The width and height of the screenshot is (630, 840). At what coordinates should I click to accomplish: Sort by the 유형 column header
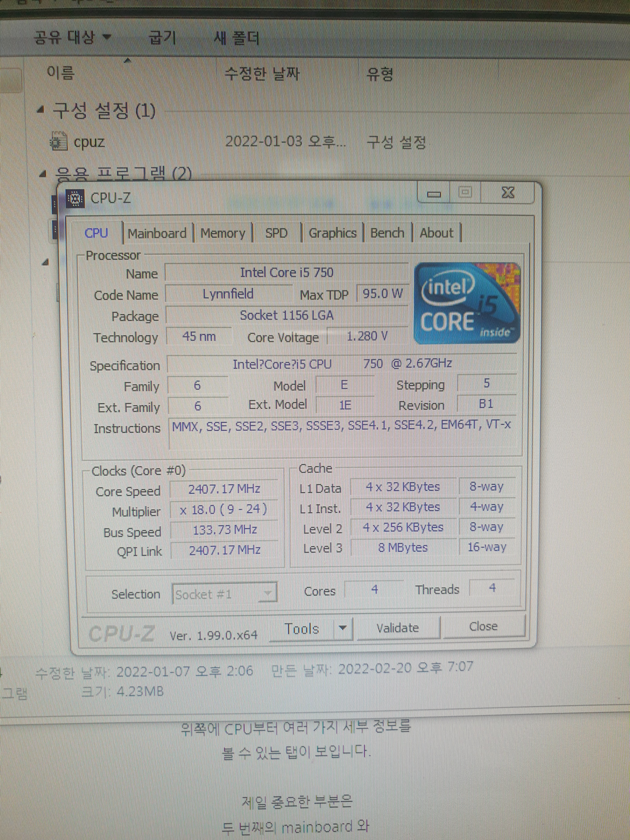[x=380, y=74]
